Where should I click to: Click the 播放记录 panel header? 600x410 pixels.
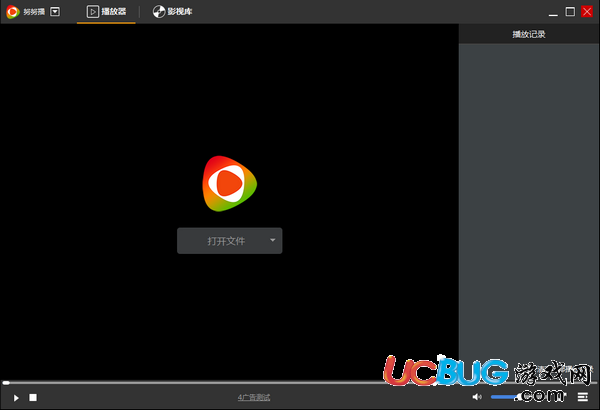[x=529, y=34]
